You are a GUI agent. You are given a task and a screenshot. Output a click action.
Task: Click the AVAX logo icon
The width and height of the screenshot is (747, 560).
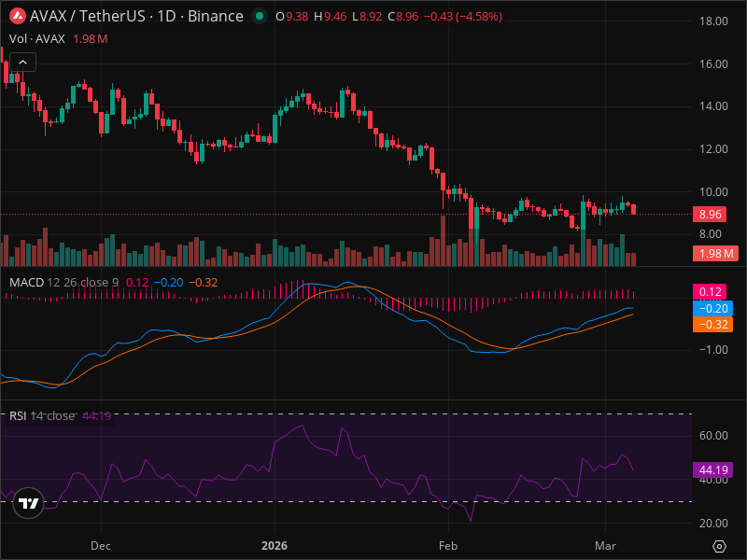pos(18,16)
